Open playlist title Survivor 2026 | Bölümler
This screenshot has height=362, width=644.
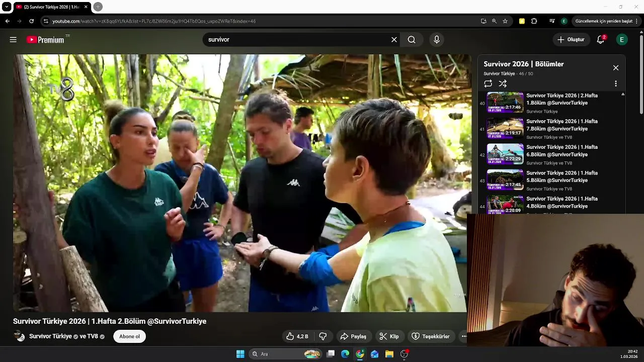tap(523, 64)
